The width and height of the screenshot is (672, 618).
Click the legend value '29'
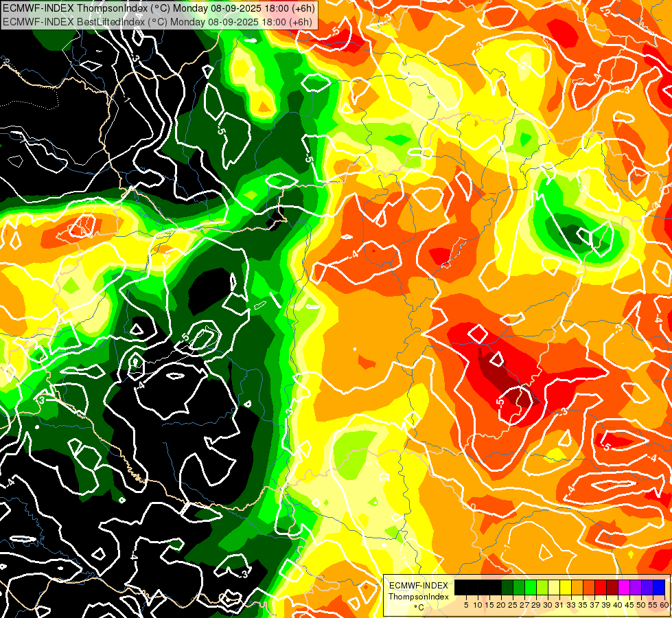pyautogui.click(x=536, y=605)
